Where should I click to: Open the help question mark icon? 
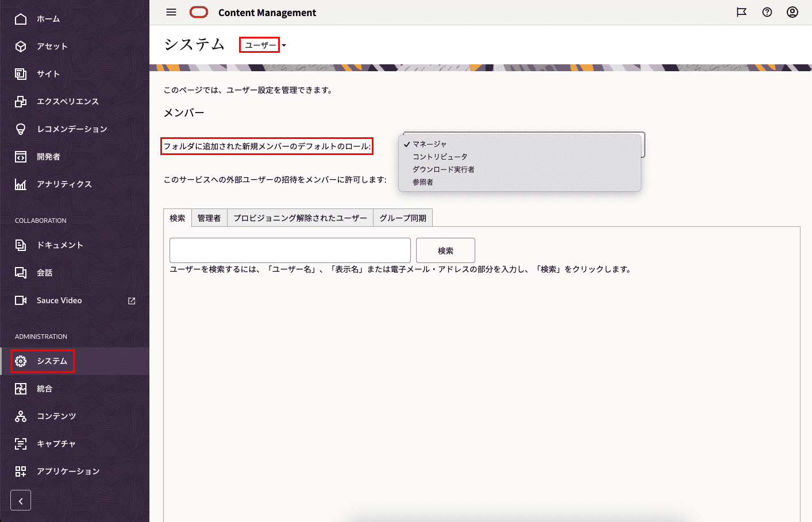click(767, 12)
